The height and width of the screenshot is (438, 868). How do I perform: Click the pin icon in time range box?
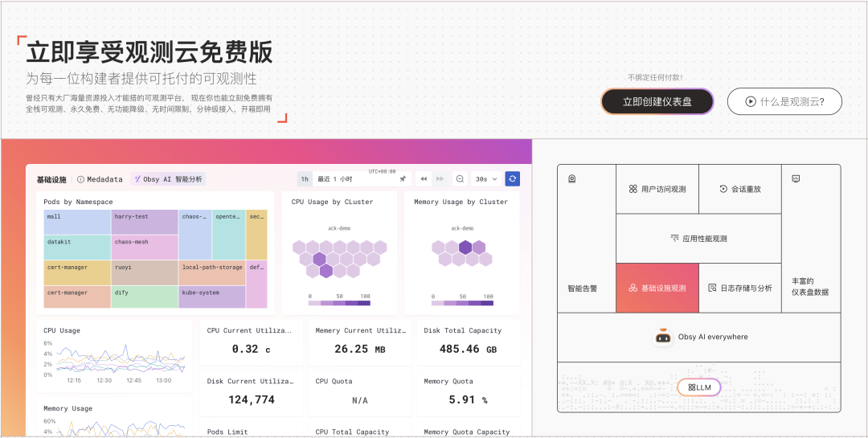point(403,178)
